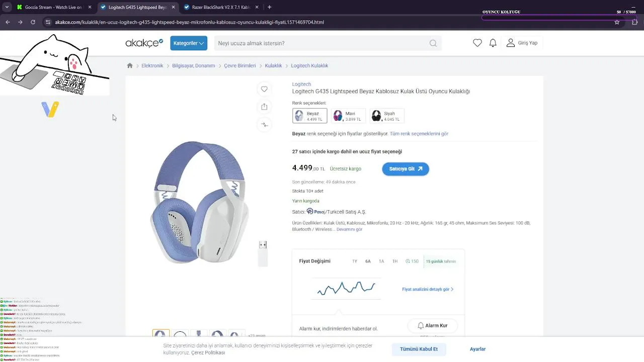Click the search input field
Screen dimensions: 644x362
[322, 43]
